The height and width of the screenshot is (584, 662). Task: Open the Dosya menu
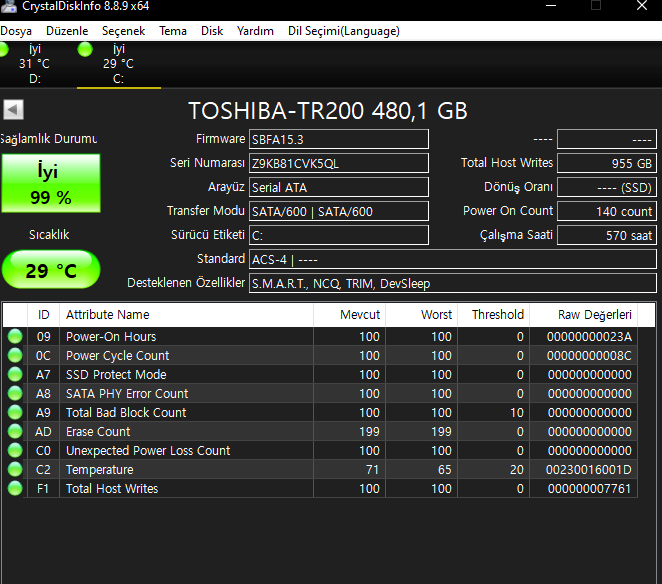click(16, 31)
